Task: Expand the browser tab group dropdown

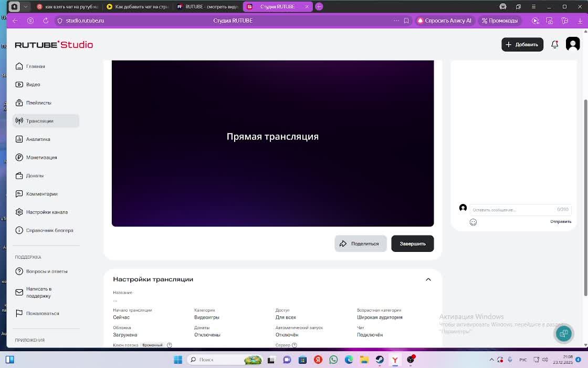Action: pos(26,7)
